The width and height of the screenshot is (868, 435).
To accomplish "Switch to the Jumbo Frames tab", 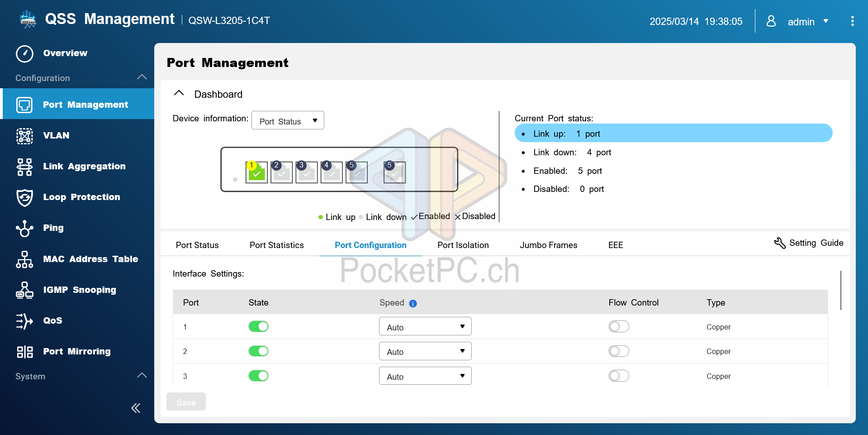I will [x=548, y=245].
